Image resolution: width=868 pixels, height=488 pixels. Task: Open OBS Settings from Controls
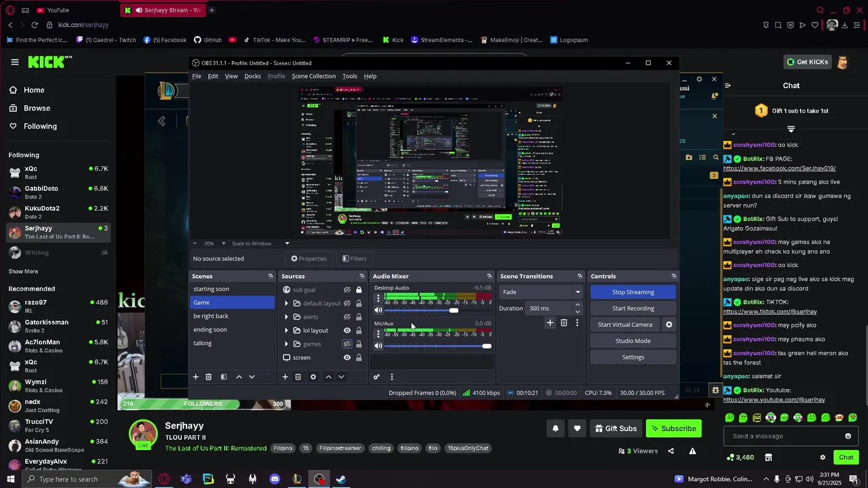(x=633, y=357)
